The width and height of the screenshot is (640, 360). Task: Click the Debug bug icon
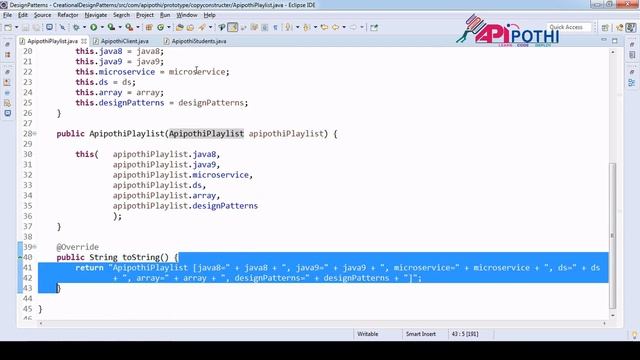[76, 27]
